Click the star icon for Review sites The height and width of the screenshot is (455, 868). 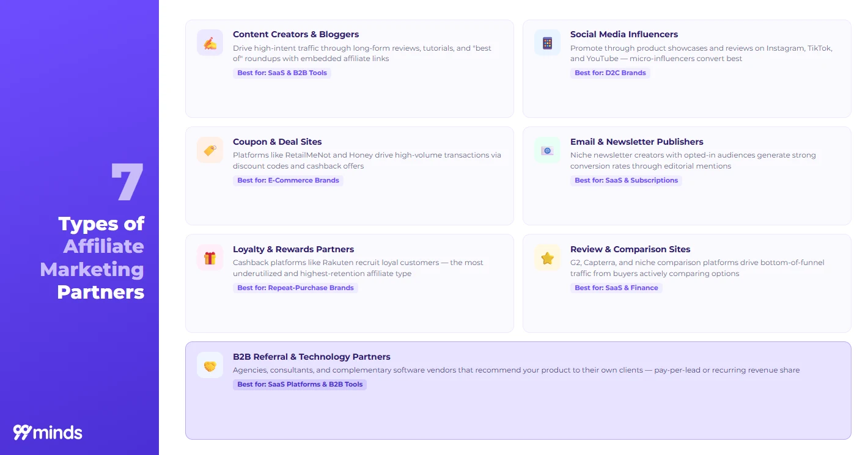click(547, 258)
